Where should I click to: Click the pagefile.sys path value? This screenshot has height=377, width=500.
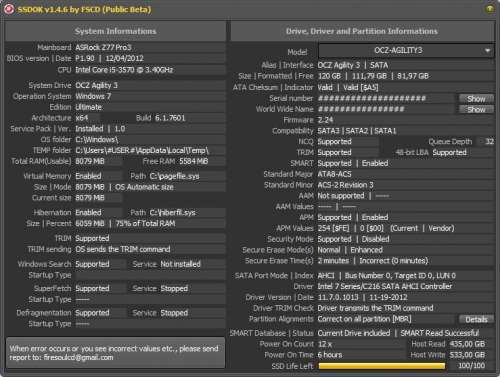[174, 176]
